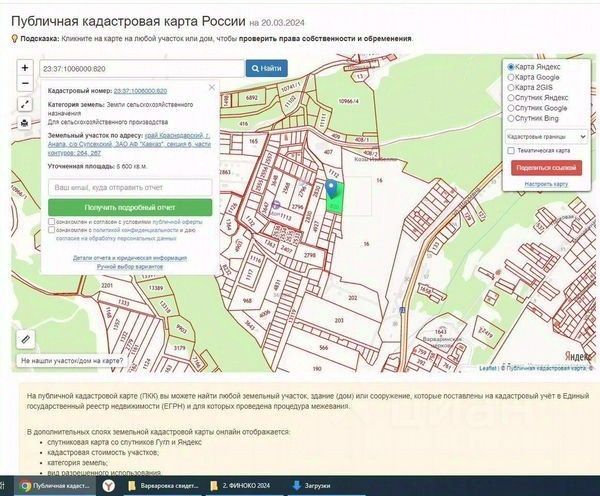Check consent to политикой конфиденциальности
The height and width of the screenshot is (496, 600).
52,230
